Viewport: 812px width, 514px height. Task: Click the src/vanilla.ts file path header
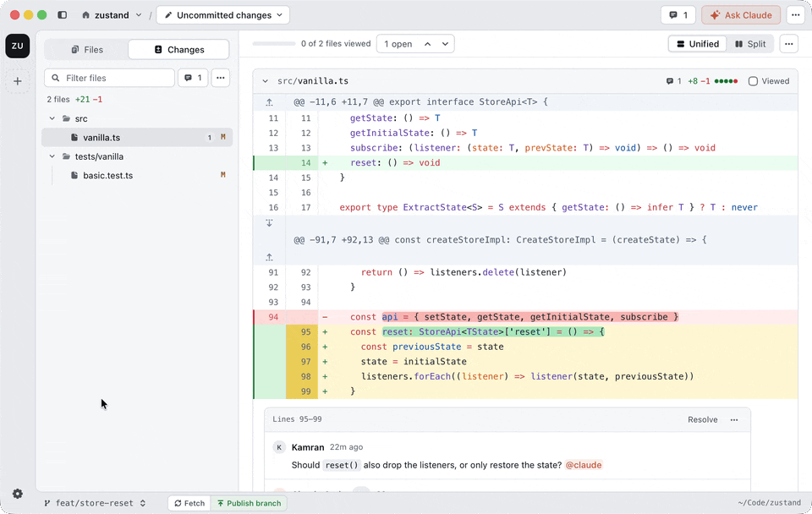point(313,81)
